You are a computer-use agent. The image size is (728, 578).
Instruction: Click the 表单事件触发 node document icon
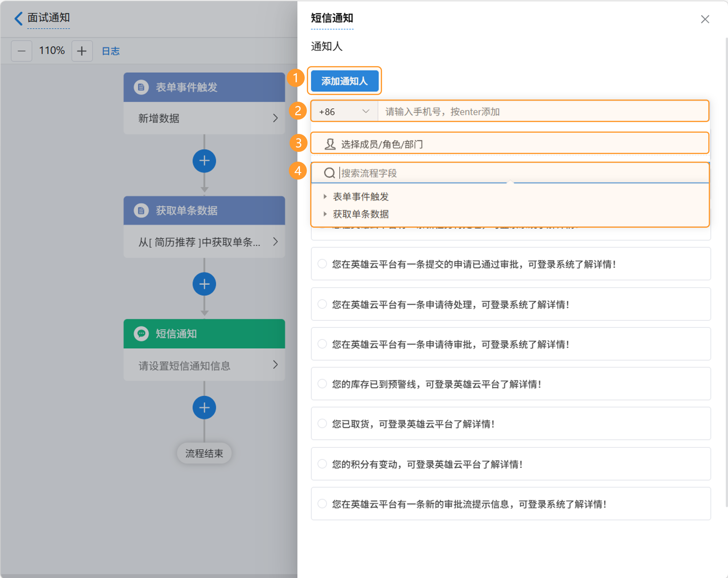[141, 87]
